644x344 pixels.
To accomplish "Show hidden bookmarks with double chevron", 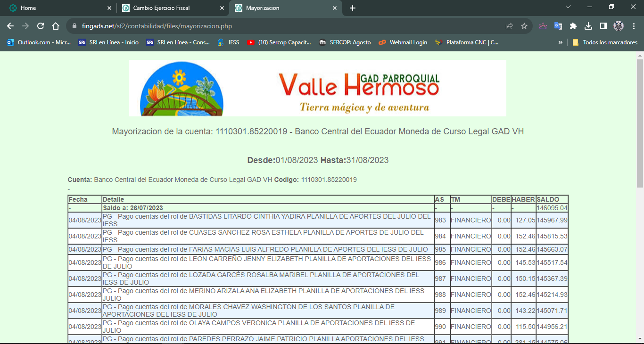I will pyautogui.click(x=560, y=42).
